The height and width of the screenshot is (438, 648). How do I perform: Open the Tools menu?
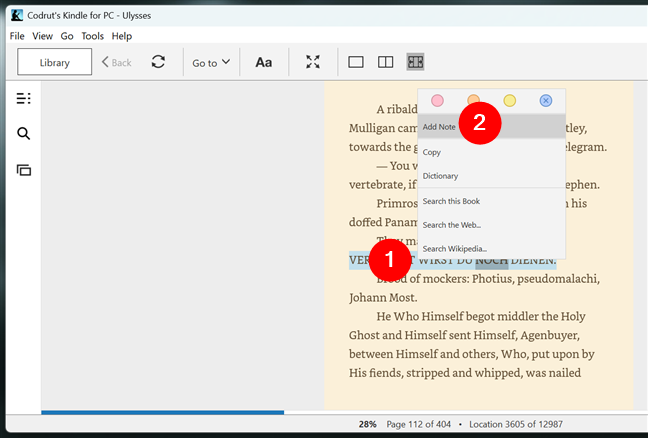click(92, 36)
